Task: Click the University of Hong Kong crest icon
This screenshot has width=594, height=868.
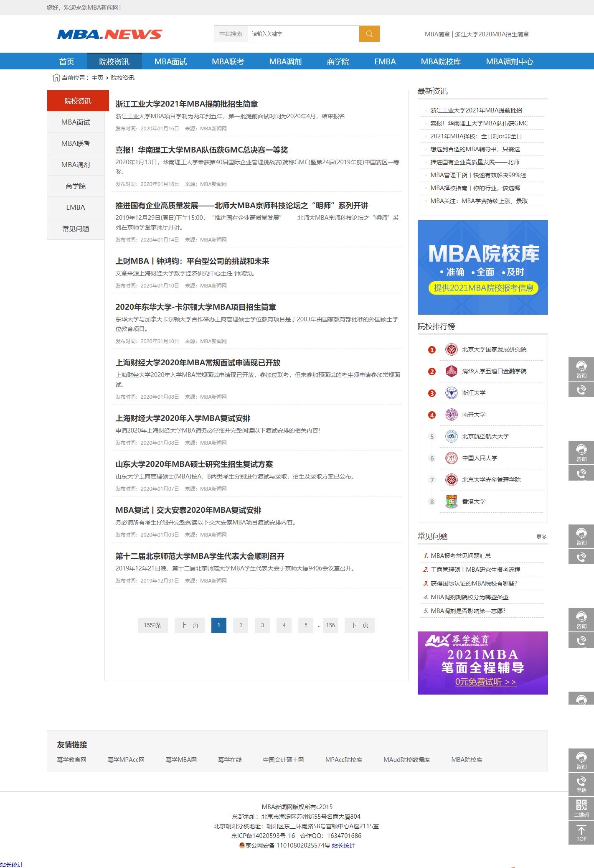Action: coord(451,501)
